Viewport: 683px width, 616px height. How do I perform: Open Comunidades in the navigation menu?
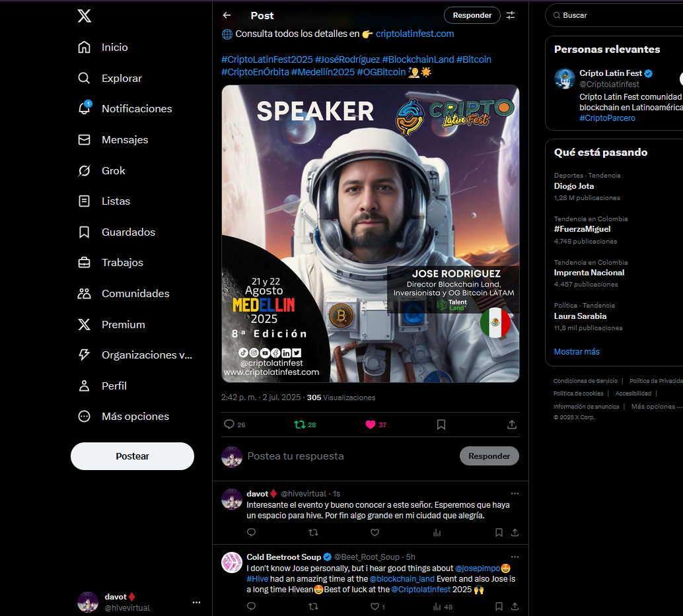point(124,293)
